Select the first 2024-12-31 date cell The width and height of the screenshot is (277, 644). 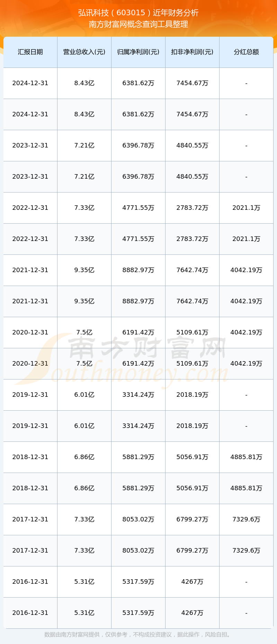click(30, 83)
